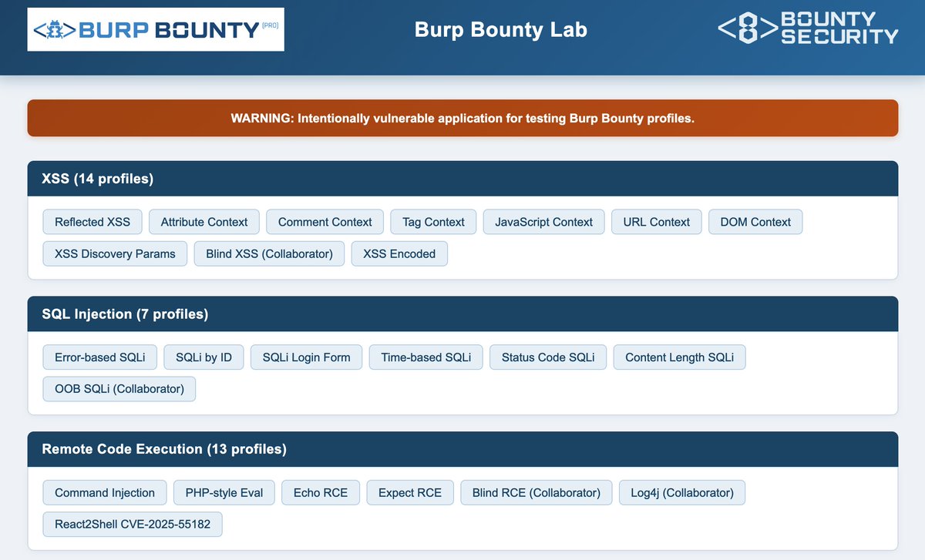The image size is (925, 560).
Task: Open XSS Discovery Params
Action: point(114,253)
